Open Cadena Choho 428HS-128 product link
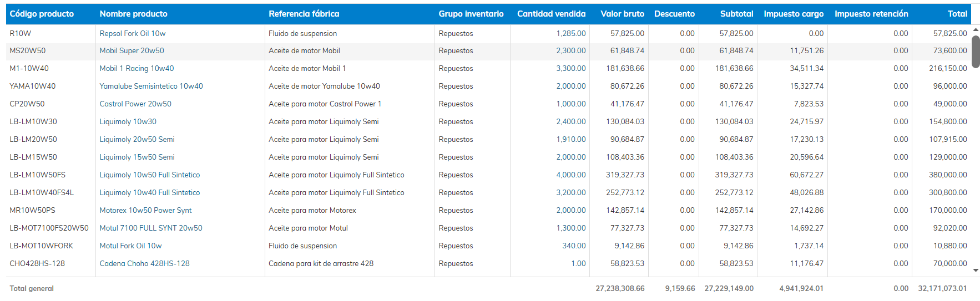The height and width of the screenshot is (301, 980). click(144, 263)
